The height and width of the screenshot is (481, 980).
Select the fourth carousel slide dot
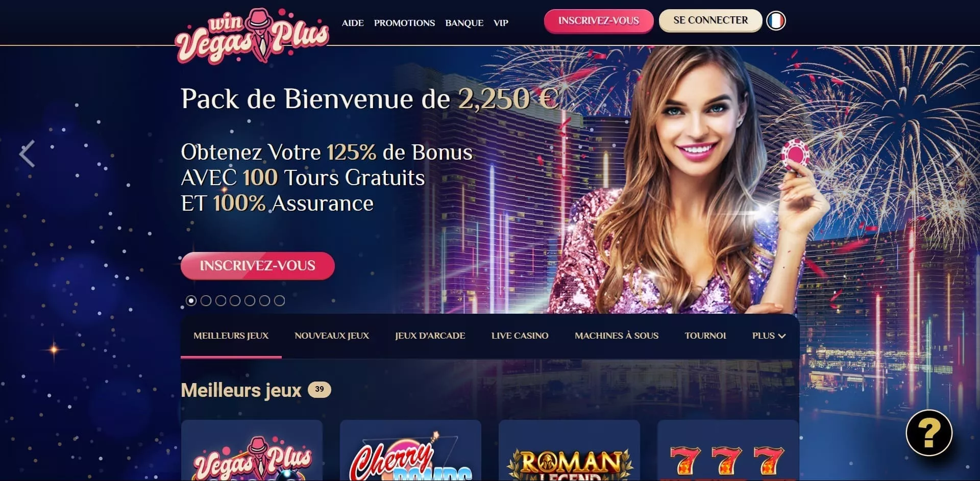235,301
